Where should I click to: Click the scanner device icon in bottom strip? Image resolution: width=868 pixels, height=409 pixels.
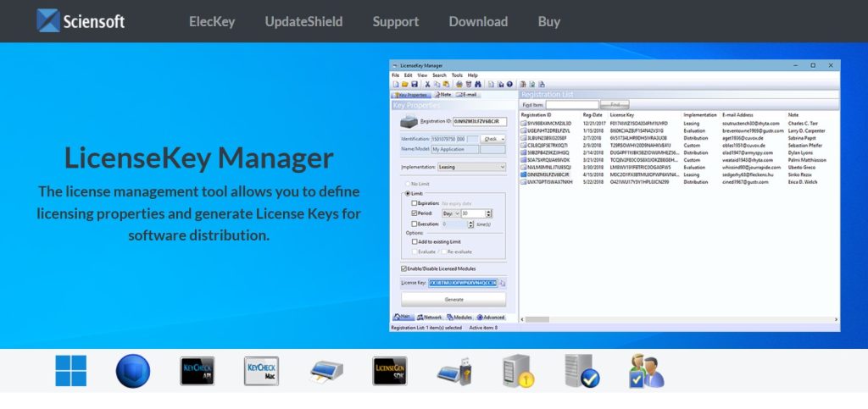pyautogui.click(x=326, y=371)
